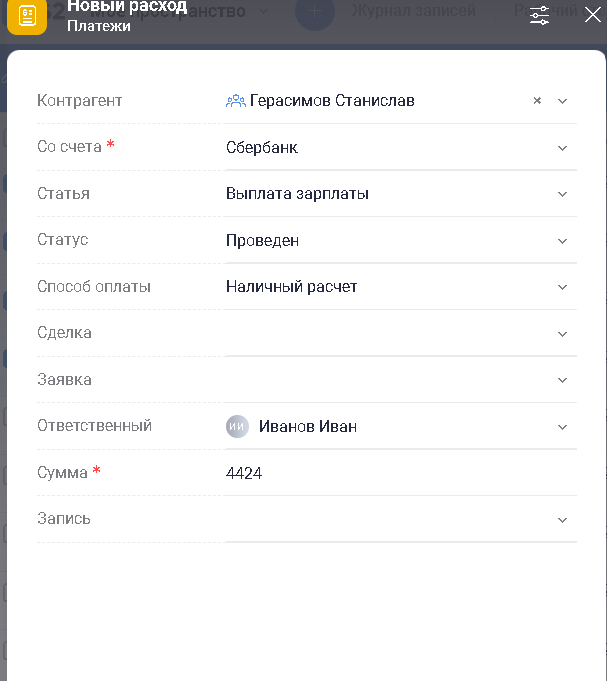Screen dimensions: 607x681
Task: Close the Новый расход dialog
Action: tap(592, 15)
